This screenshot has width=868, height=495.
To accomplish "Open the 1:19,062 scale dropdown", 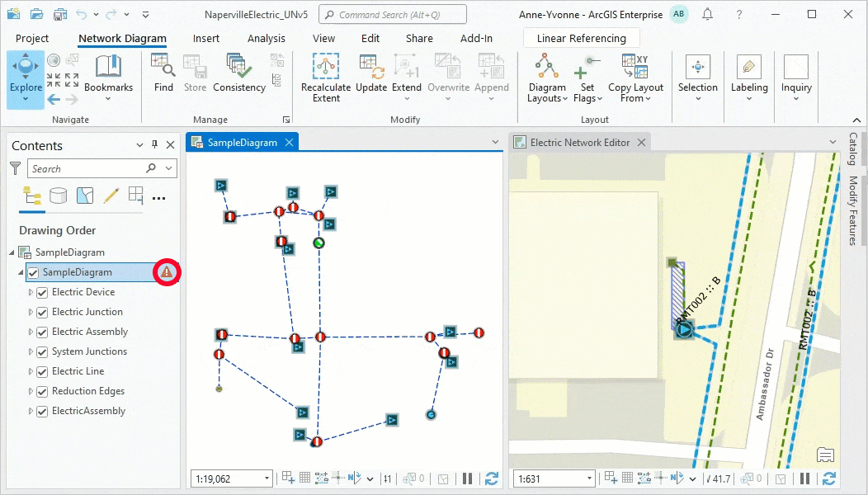I will pyautogui.click(x=267, y=478).
